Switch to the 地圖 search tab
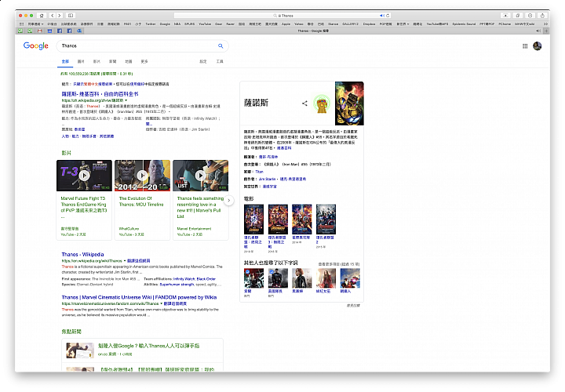Viewport: 565px width, 392px height. 128,62
